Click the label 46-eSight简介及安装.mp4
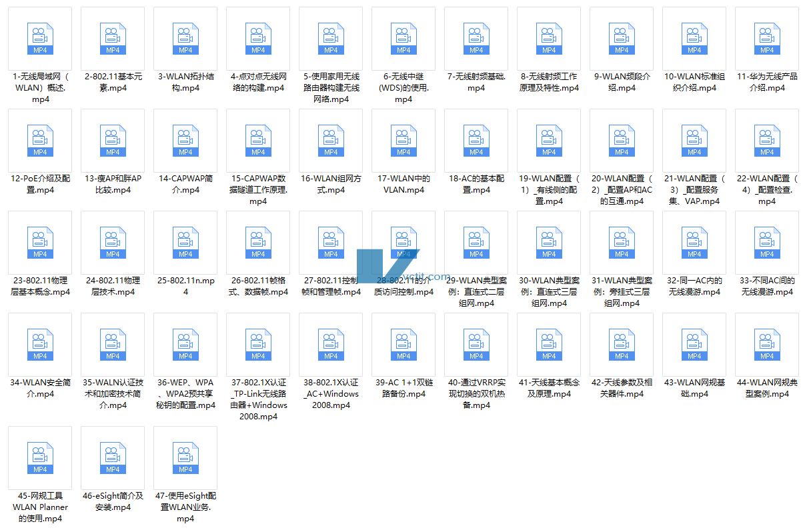The height and width of the screenshot is (532, 809). (x=113, y=501)
